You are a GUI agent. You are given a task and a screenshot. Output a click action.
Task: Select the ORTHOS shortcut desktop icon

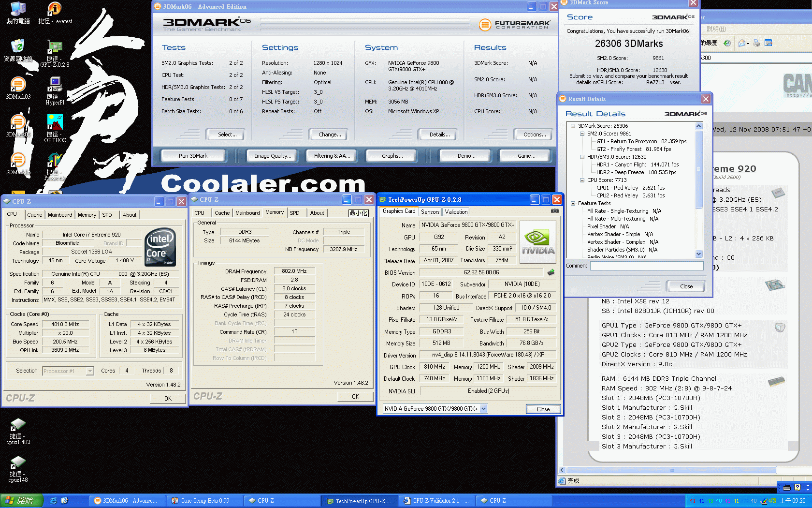click(x=55, y=129)
